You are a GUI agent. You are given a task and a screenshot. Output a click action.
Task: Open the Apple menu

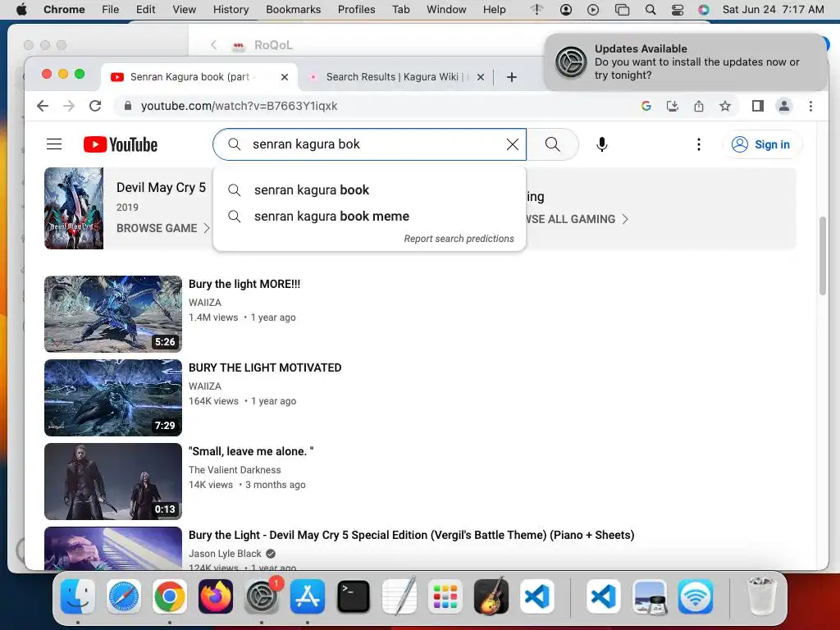pyautogui.click(x=21, y=10)
